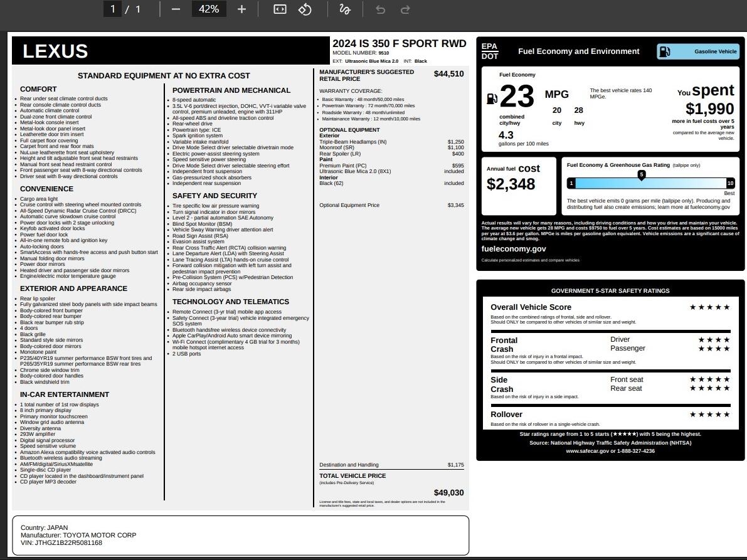Click the redo arrow in toolbar

tap(405, 9)
